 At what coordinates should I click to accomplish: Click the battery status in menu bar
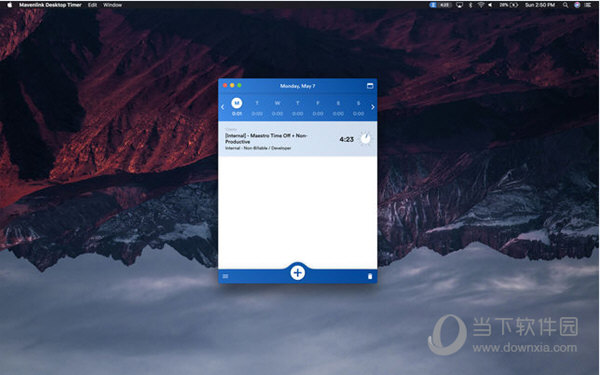509,5
